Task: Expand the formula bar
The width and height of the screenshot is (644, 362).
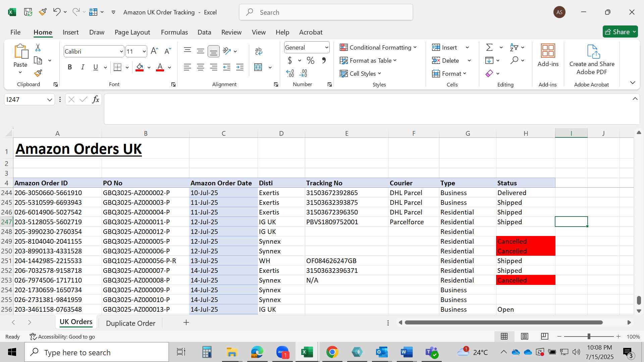Action: click(x=635, y=99)
